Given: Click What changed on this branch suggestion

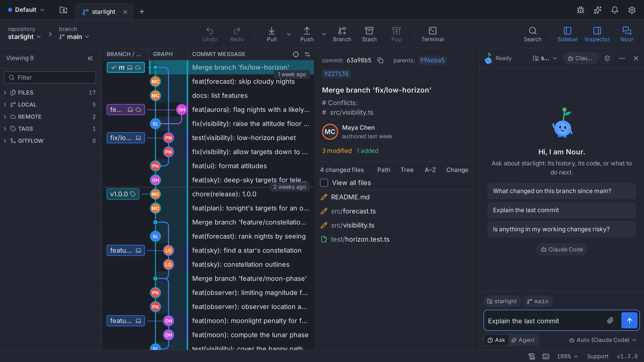Looking at the screenshot, I should [x=561, y=191].
